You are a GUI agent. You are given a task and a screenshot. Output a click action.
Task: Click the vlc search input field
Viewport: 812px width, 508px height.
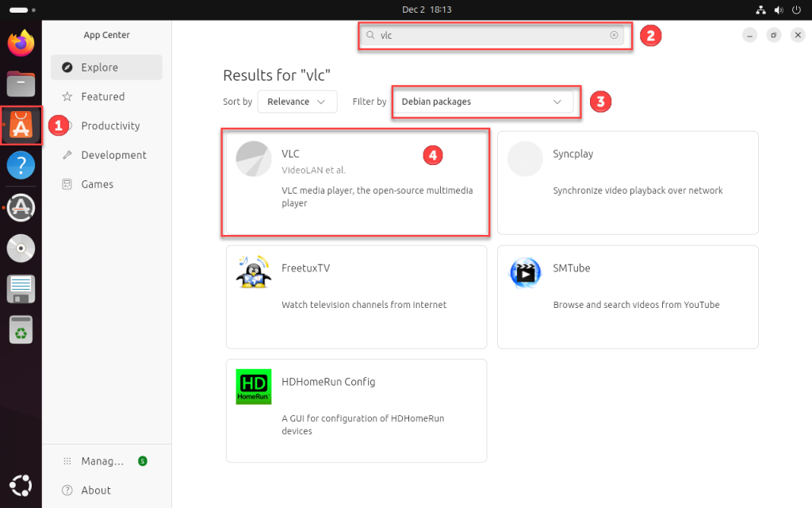coord(492,35)
